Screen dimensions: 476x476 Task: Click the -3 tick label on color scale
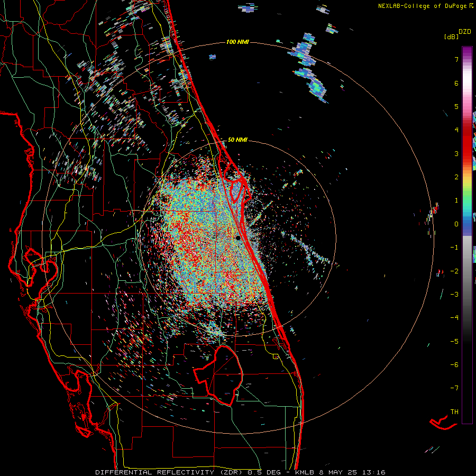tap(454, 295)
